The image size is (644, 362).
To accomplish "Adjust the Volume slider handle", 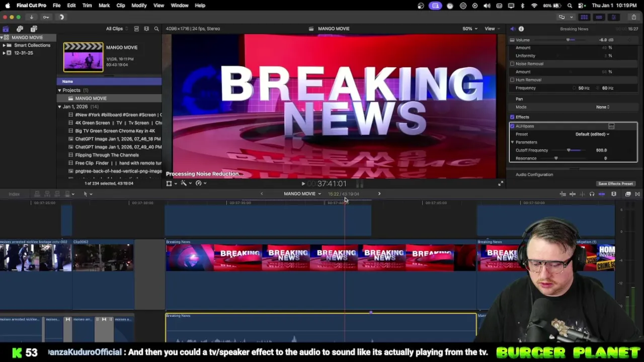I will [568, 40].
